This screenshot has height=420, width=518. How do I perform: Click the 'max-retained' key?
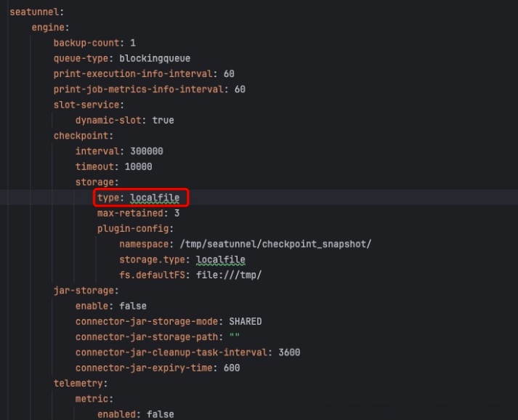pos(130,213)
